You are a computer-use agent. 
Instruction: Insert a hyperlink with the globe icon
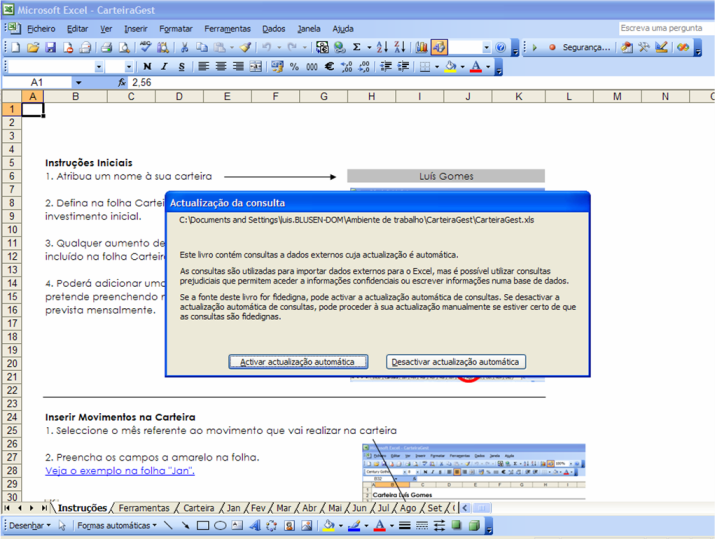click(x=339, y=47)
